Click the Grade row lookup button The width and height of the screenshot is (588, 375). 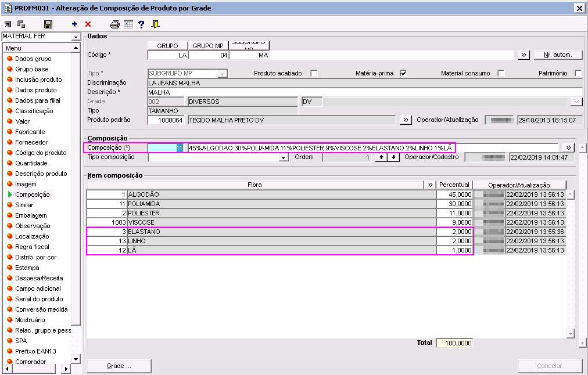tap(576, 102)
